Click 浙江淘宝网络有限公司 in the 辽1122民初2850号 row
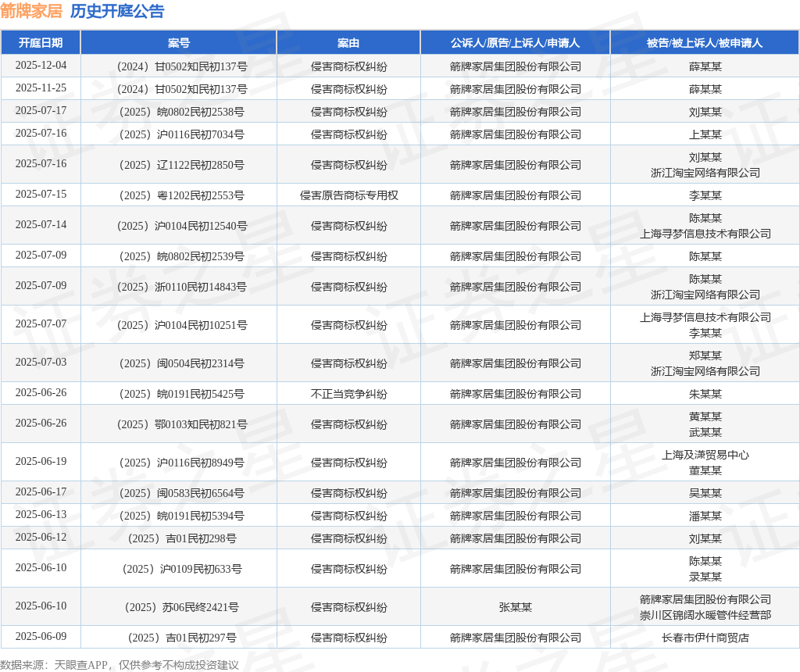 pyautogui.click(x=705, y=173)
